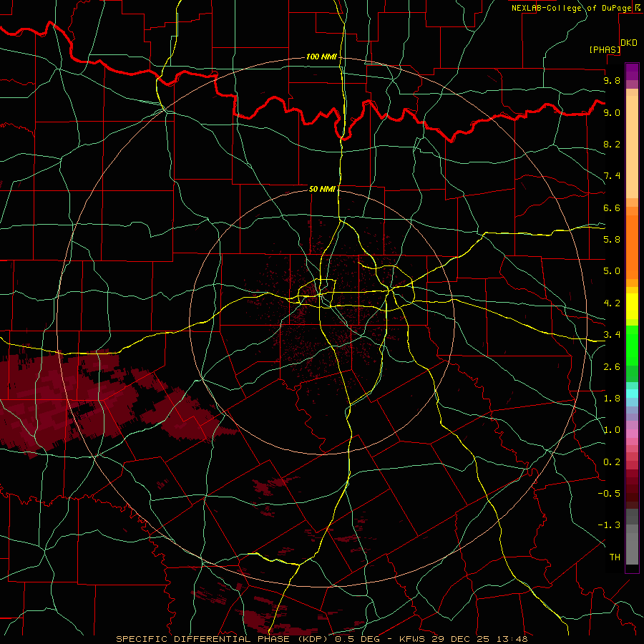Click the -0.5 scale value
The image size is (644, 644).
[x=609, y=494]
